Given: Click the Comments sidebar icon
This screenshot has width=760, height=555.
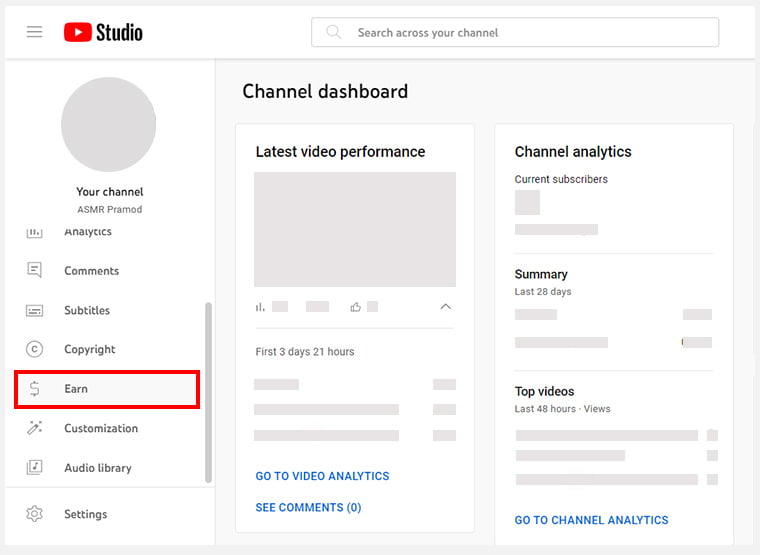Looking at the screenshot, I should pyautogui.click(x=34, y=270).
